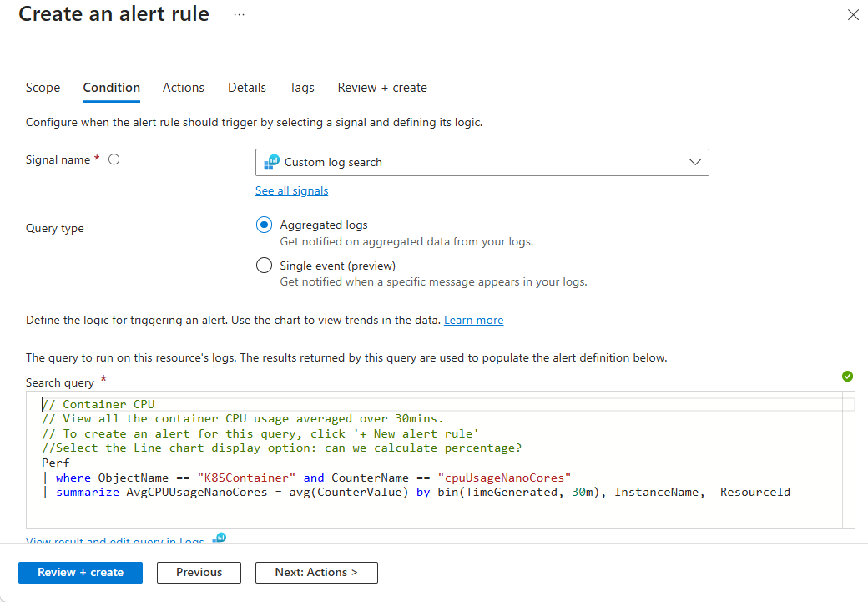Viewport: 868px width, 602px height.
Task: Click the Logs icon beside View result link
Action: (x=220, y=537)
